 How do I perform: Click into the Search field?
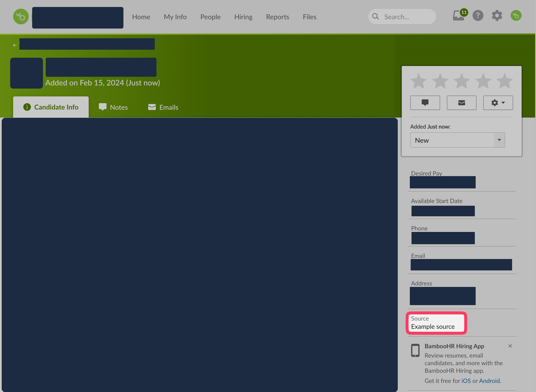pyautogui.click(x=406, y=17)
